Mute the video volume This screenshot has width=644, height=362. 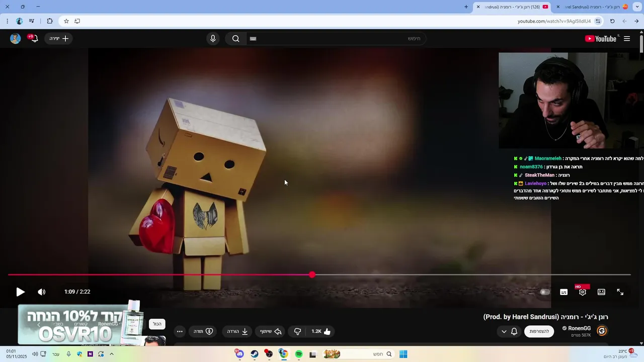click(42, 292)
